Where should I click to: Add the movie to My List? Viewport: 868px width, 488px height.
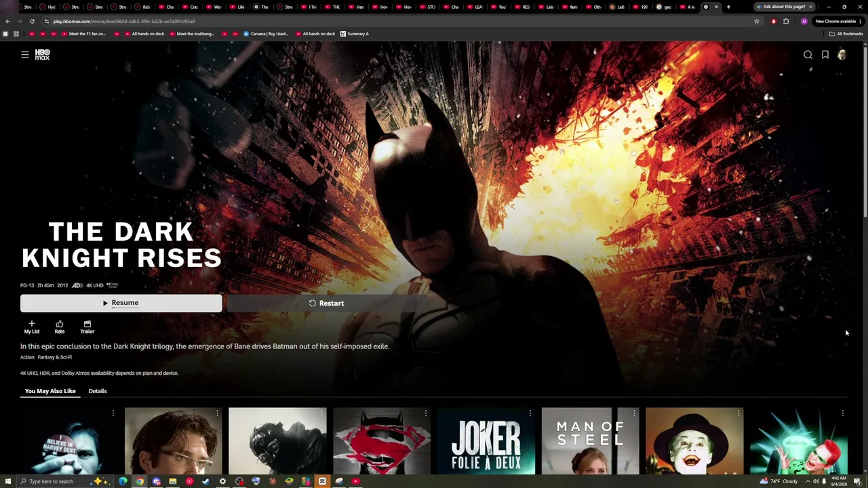[x=32, y=327]
